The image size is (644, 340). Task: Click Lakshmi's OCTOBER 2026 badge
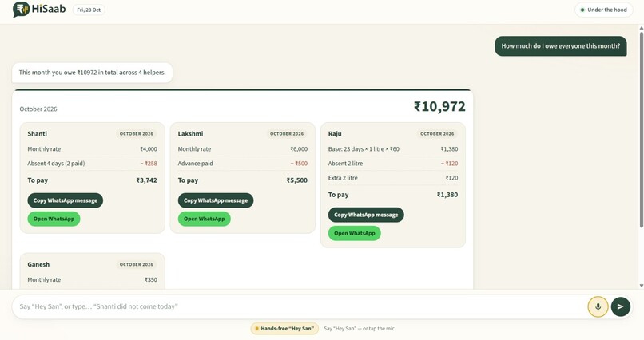287,134
